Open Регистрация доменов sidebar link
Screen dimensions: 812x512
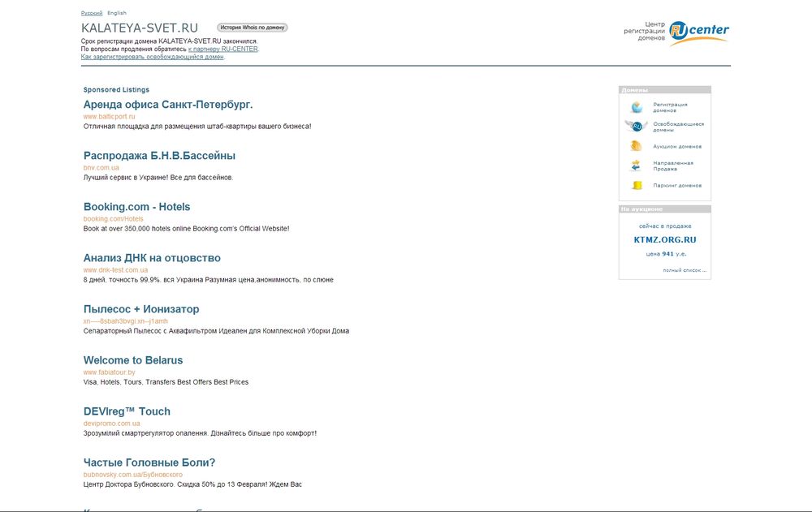(670, 107)
